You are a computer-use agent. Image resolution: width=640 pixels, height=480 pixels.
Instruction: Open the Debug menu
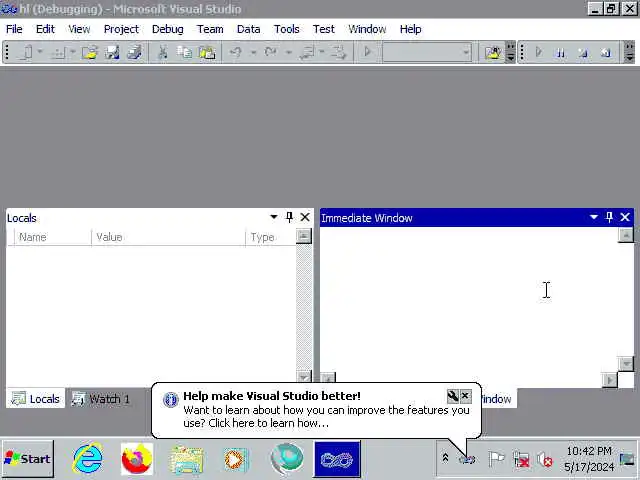click(168, 29)
